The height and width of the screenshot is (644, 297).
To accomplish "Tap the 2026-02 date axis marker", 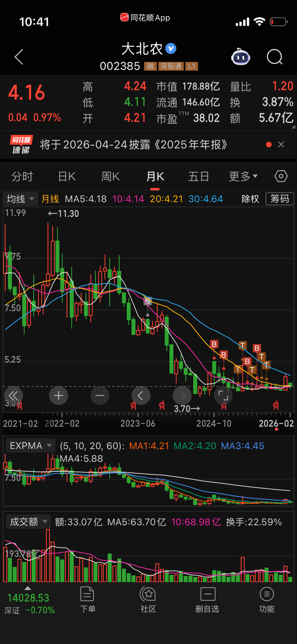I will point(276,423).
